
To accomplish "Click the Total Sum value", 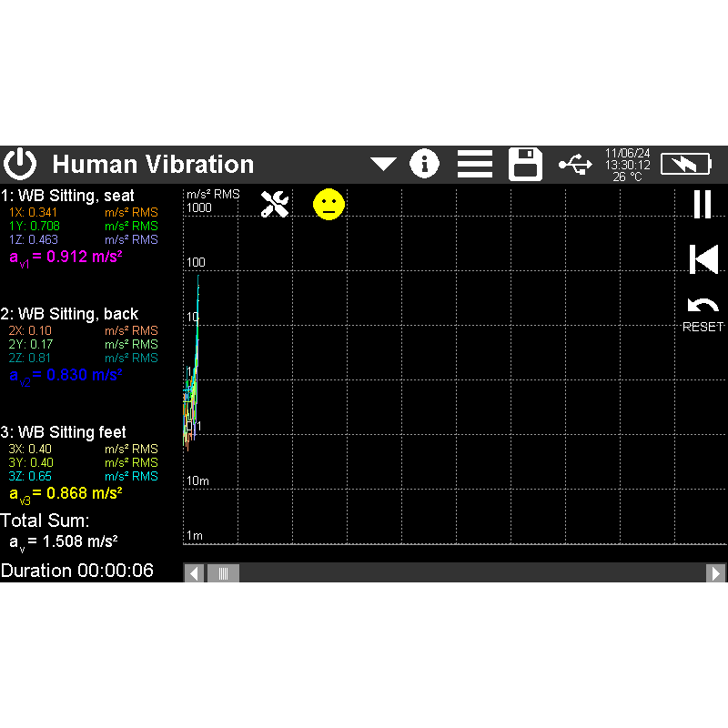I will pyautogui.click(x=63, y=541).
